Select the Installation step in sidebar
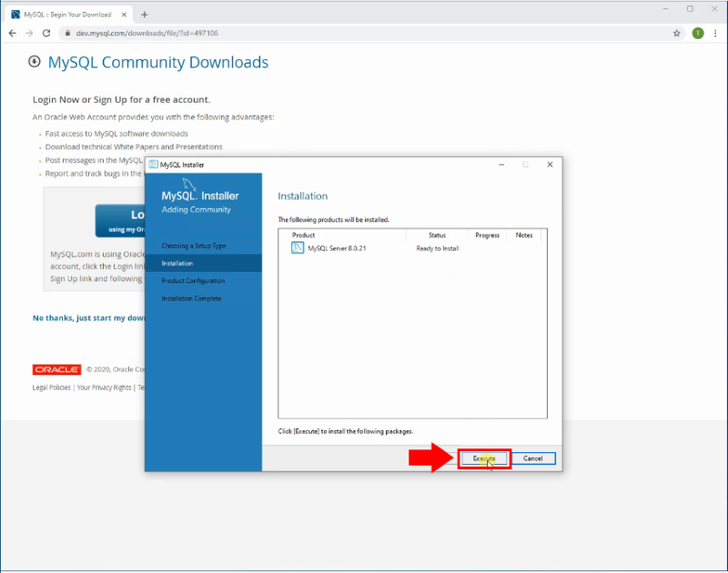This screenshot has height=573, width=728. pyautogui.click(x=177, y=264)
